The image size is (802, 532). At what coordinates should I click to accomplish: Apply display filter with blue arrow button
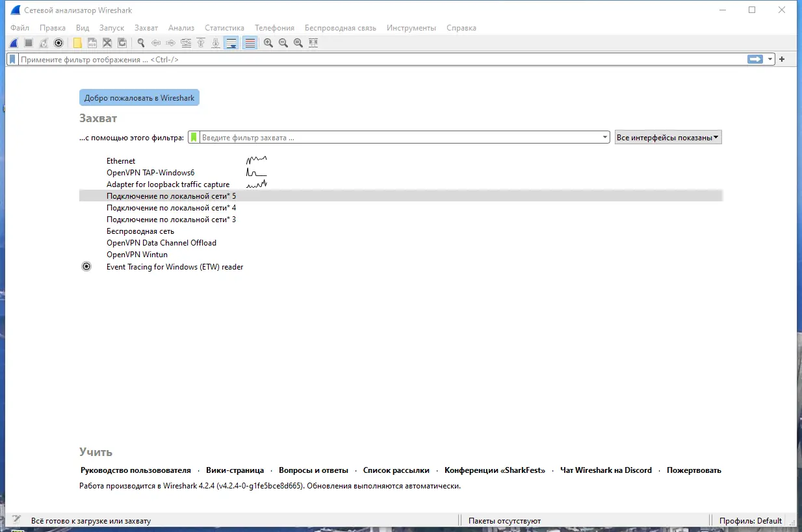pos(755,59)
